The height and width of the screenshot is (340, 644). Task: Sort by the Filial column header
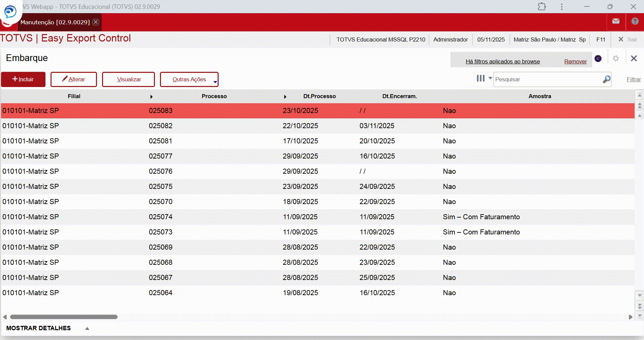pos(74,96)
